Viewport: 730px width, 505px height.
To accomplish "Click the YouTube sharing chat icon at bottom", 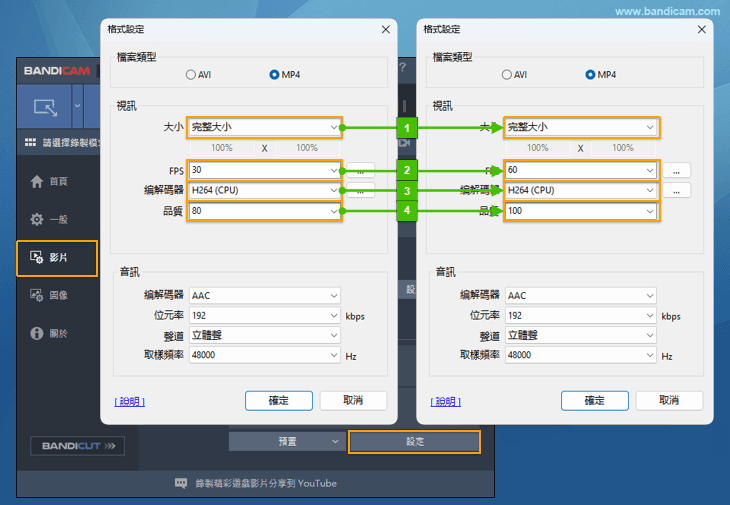I will point(181,483).
